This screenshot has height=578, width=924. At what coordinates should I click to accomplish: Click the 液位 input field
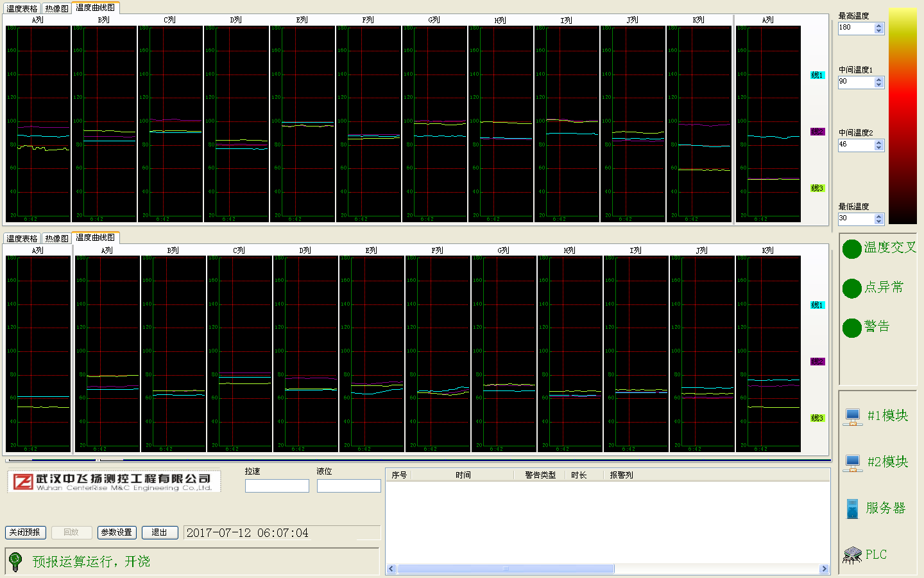pos(349,486)
